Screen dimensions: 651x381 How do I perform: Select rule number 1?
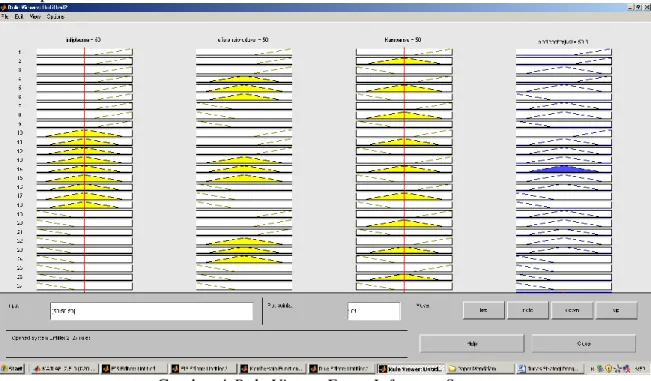click(x=20, y=52)
